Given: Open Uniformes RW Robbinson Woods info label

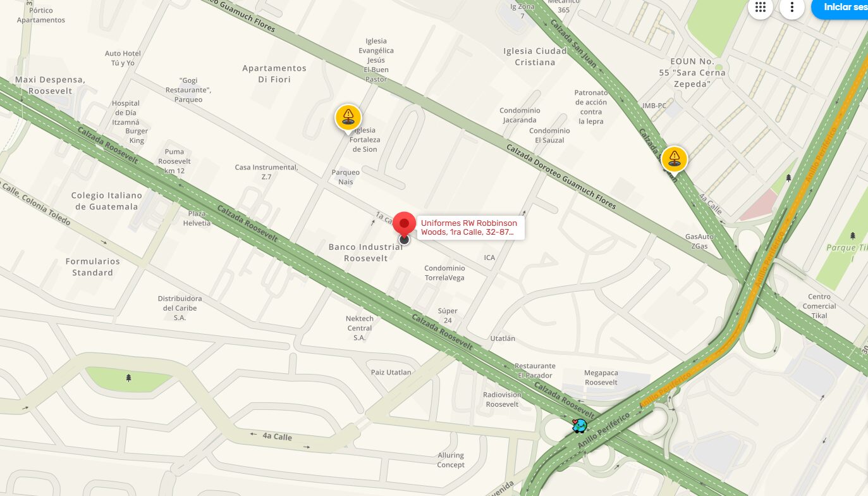Looking at the screenshot, I should (x=470, y=228).
